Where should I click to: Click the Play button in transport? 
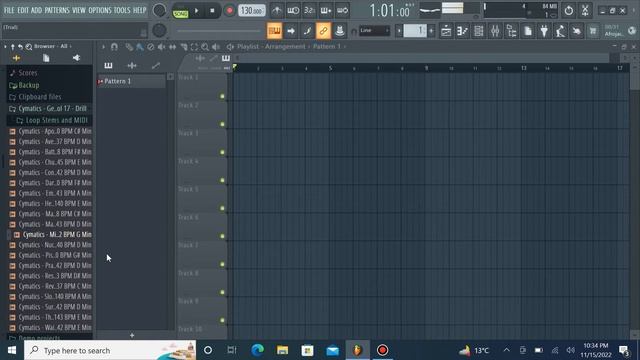196,11
